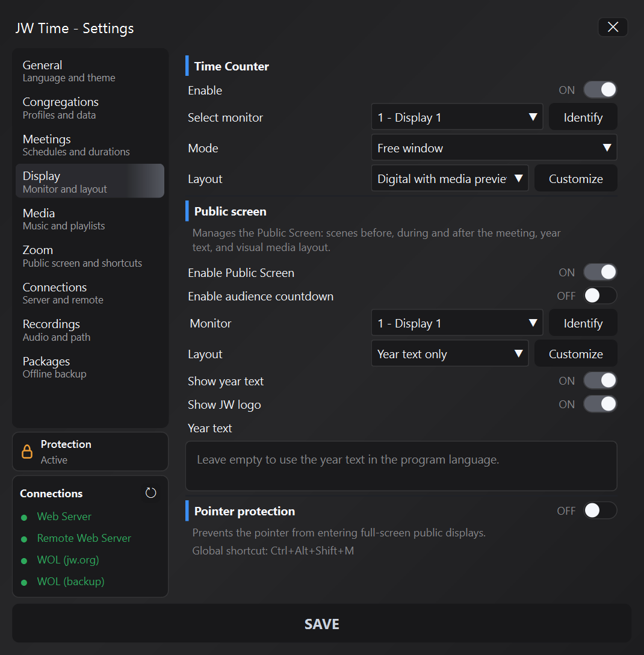Open the Zoom settings section

click(90, 256)
